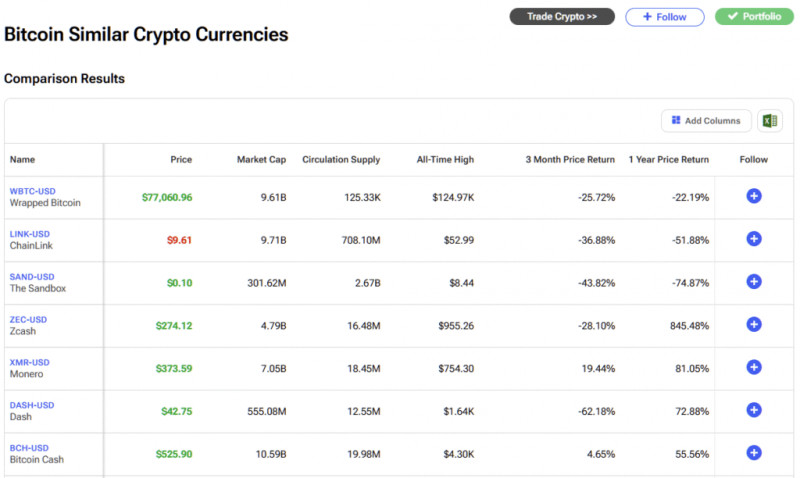Follow ChainLink using its plus icon

tap(754, 239)
